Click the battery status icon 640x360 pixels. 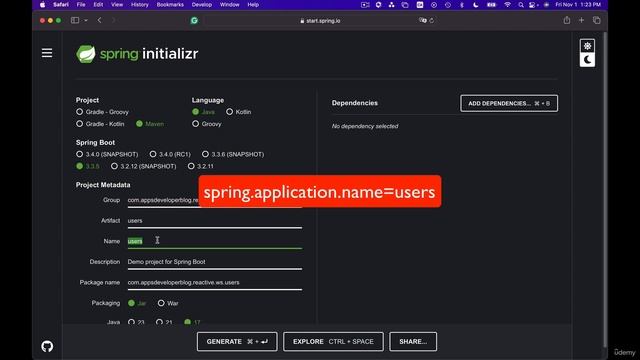pos(491,4)
